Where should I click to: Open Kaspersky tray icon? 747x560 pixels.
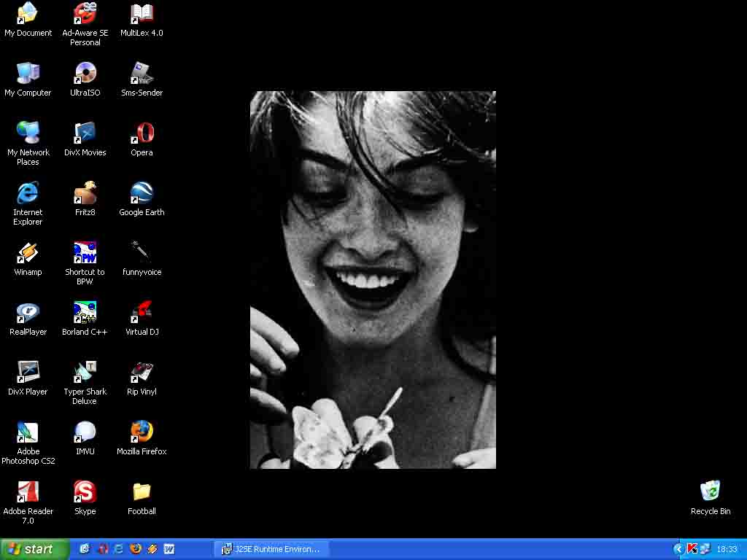[692, 549]
